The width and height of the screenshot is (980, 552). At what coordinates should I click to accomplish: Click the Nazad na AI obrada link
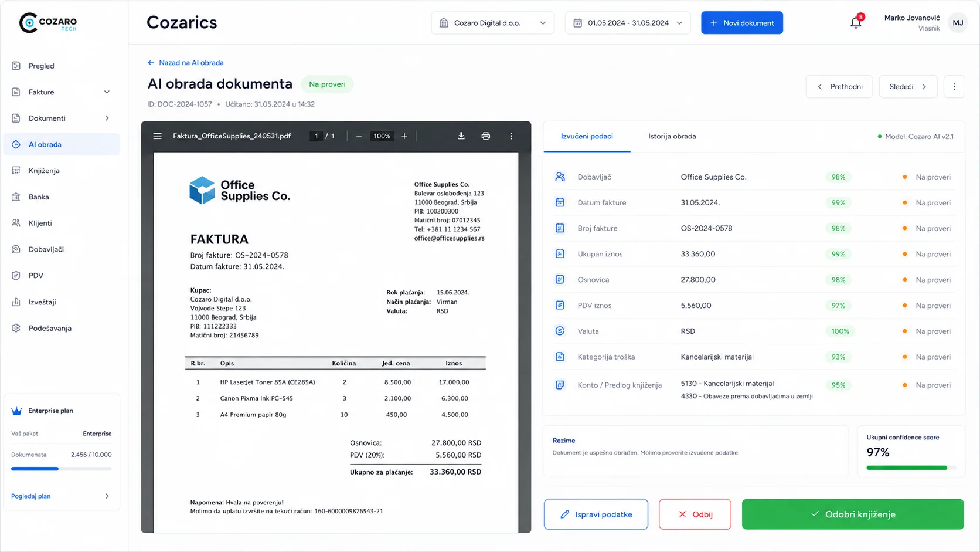tap(185, 63)
